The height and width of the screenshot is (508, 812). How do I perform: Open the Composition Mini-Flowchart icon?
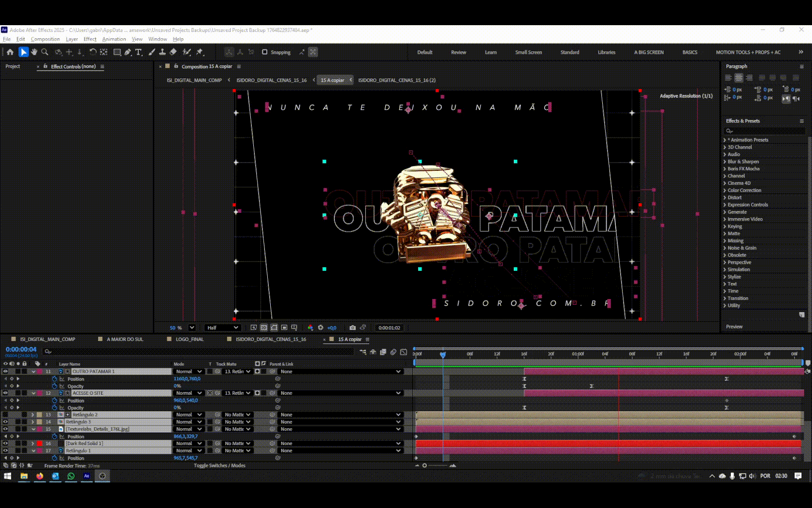[x=363, y=352]
